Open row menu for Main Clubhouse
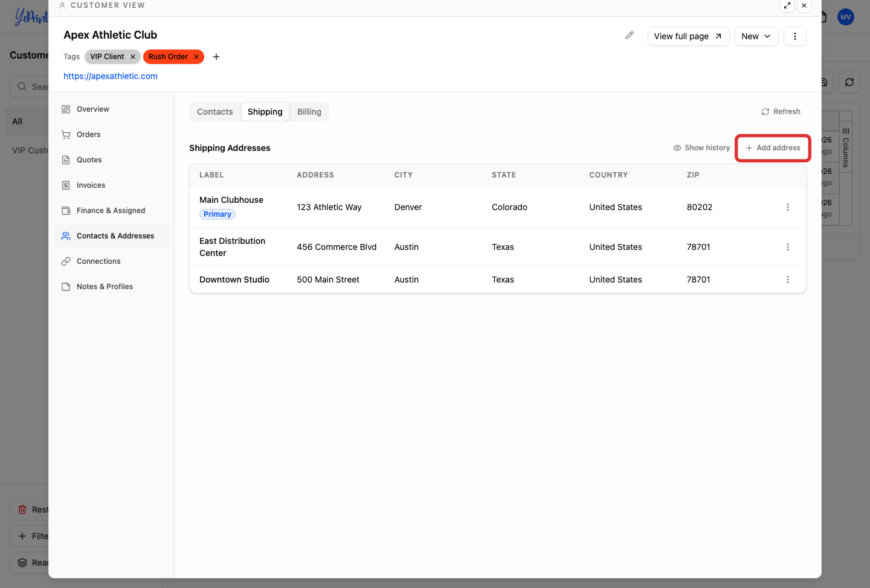Screen dimensions: 870x588 (788, 207)
